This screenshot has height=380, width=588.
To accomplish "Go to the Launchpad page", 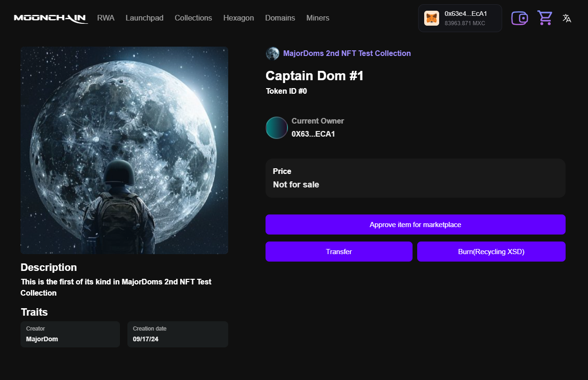I will 144,18.
